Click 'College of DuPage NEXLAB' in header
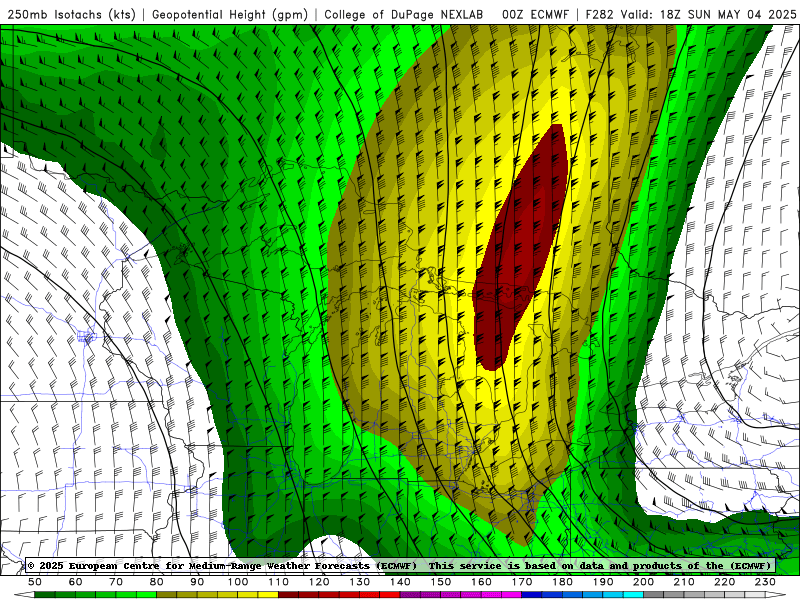The image size is (800, 600). point(404,14)
